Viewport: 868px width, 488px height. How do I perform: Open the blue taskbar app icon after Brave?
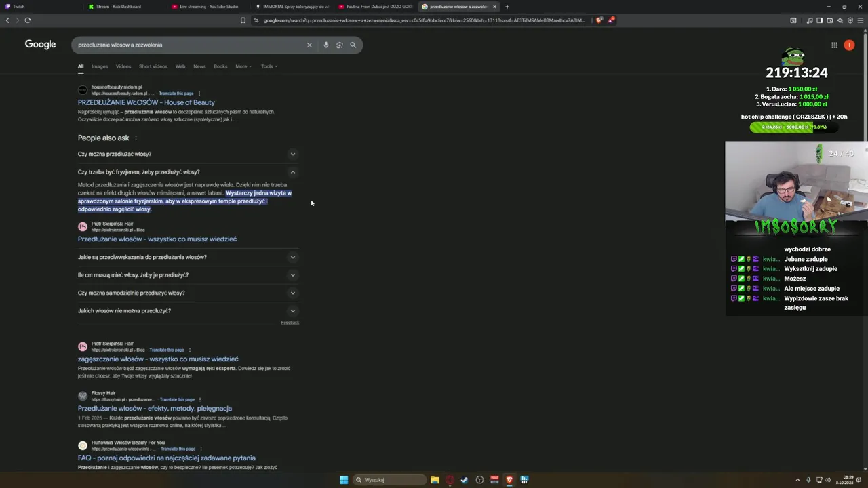coord(524,480)
